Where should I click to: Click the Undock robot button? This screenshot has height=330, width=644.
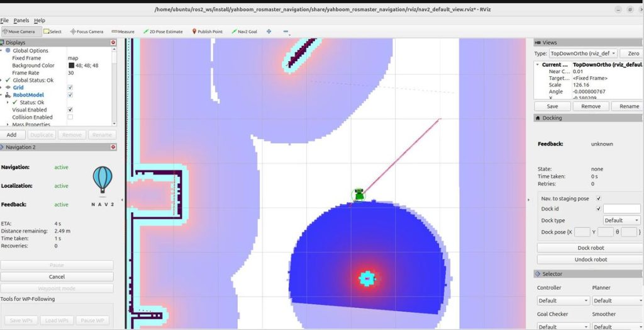click(x=591, y=259)
